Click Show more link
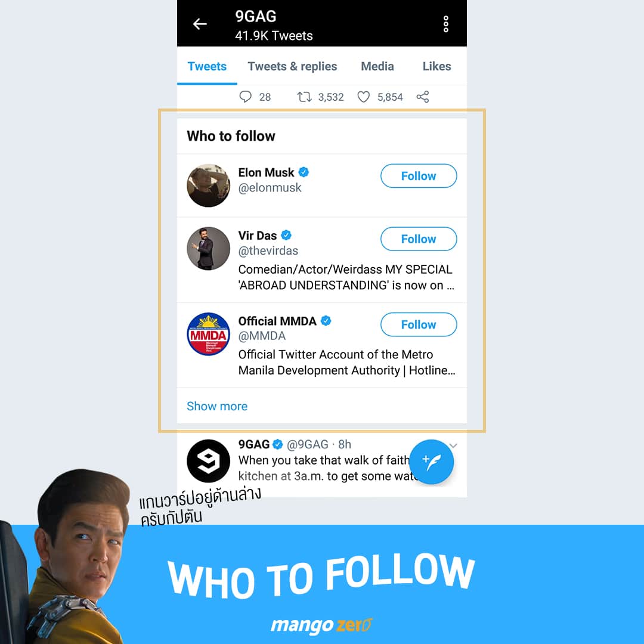 [217, 406]
